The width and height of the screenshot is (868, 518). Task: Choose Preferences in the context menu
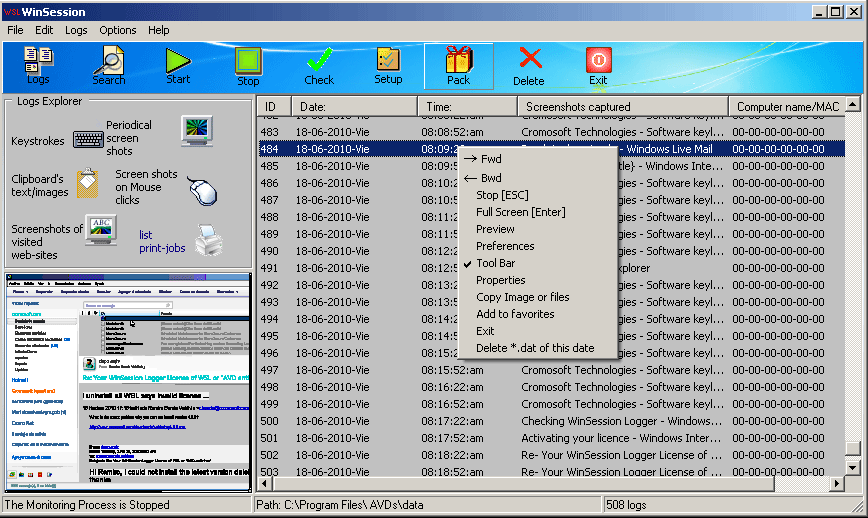click(505, 246)
